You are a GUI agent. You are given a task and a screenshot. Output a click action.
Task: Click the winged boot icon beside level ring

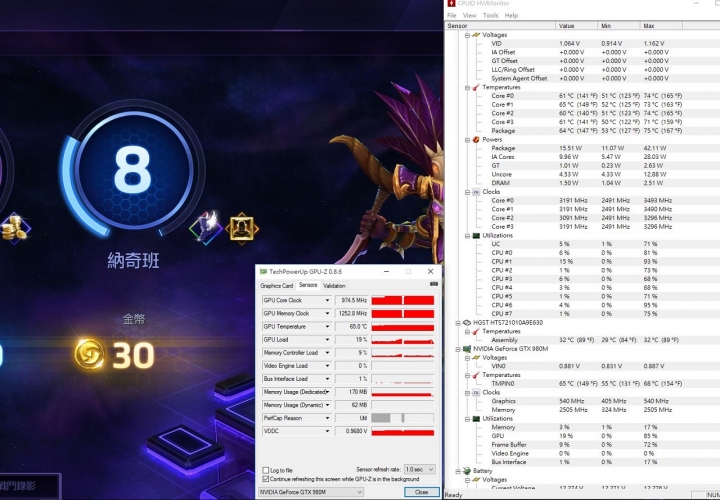tap(206, 226)
